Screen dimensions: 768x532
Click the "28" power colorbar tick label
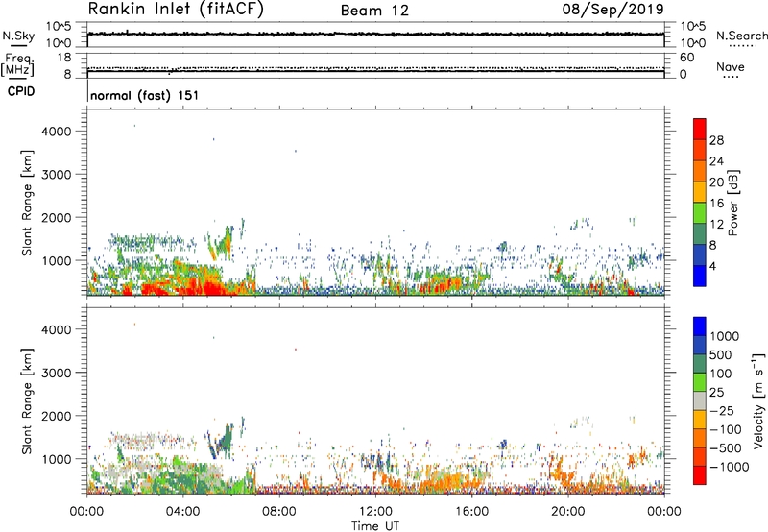click(x=716, y=140)
